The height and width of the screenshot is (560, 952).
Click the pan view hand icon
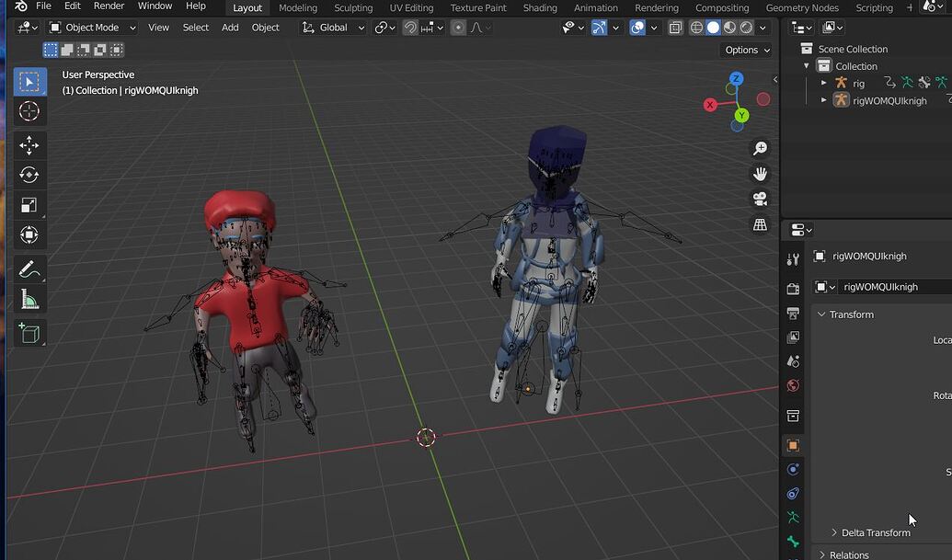coord(760,174)
